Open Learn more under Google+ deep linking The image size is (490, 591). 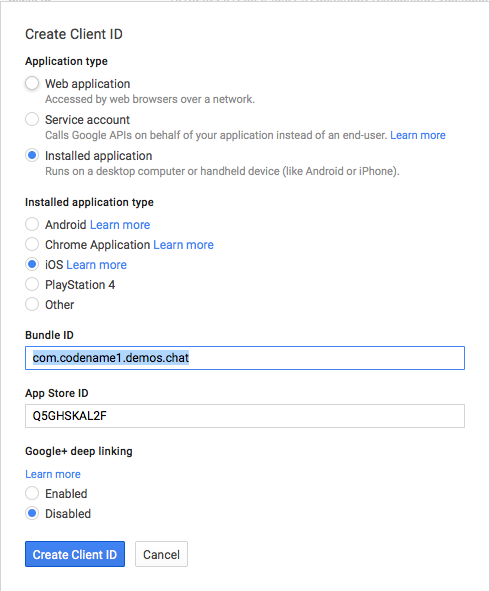[x=53, y=474]
